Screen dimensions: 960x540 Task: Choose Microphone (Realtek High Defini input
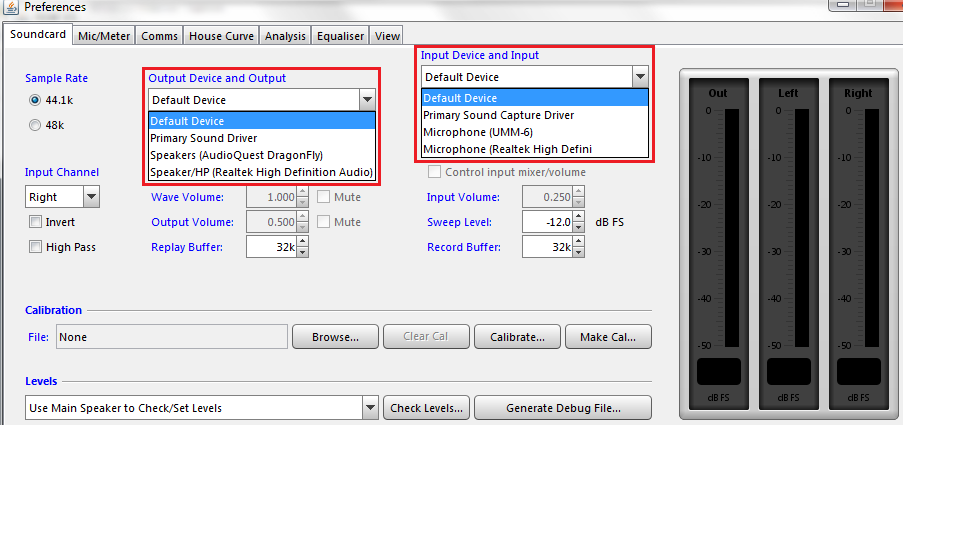[x=534, y=149]
